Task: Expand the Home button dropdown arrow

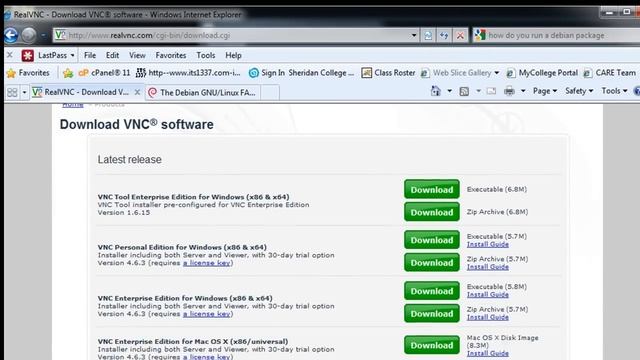Action: tap(449, 91)
